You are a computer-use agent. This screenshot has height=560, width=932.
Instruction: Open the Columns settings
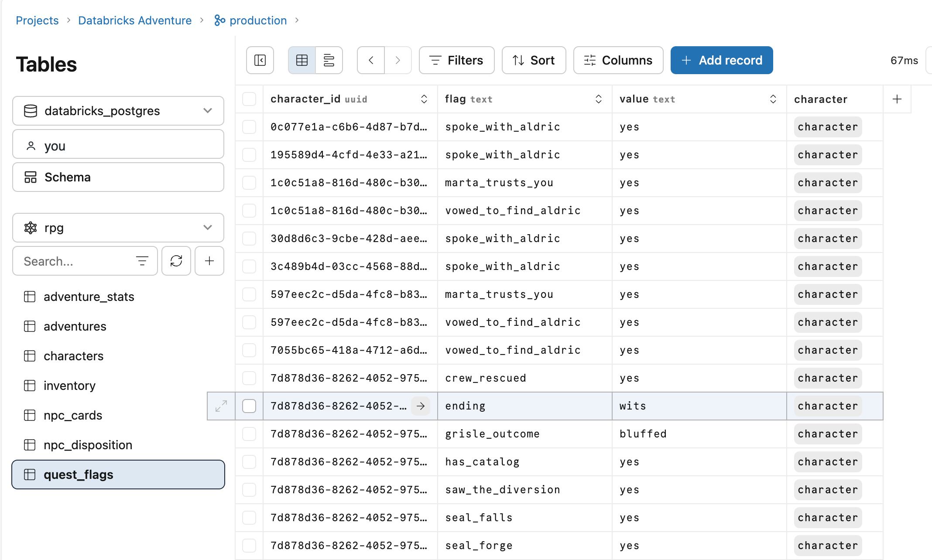pyautogui.click(x=619, y=60)
